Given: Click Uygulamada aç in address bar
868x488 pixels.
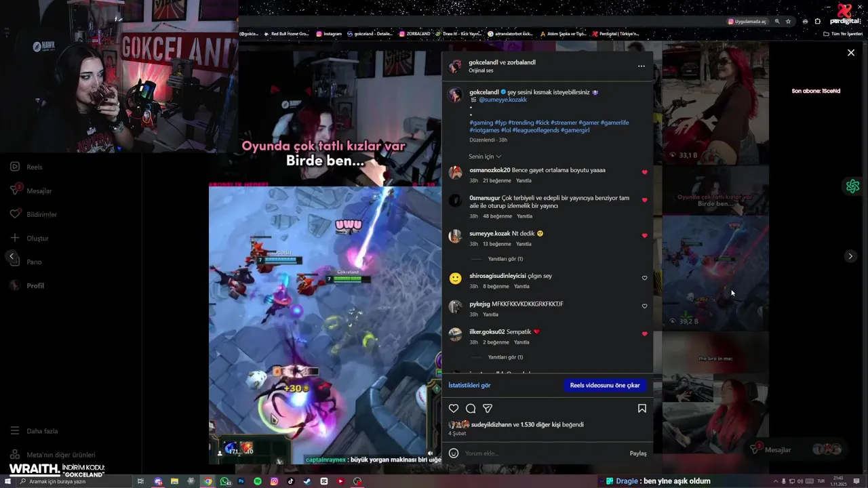Looking at the screenshot, I should (x=747, y=22).
